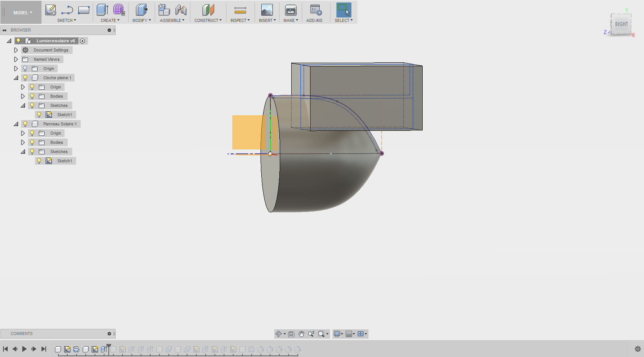644x357 pixels.
Task: Toggle visibility bulb of Panneau Solaire:1
Action: (25, 124)
